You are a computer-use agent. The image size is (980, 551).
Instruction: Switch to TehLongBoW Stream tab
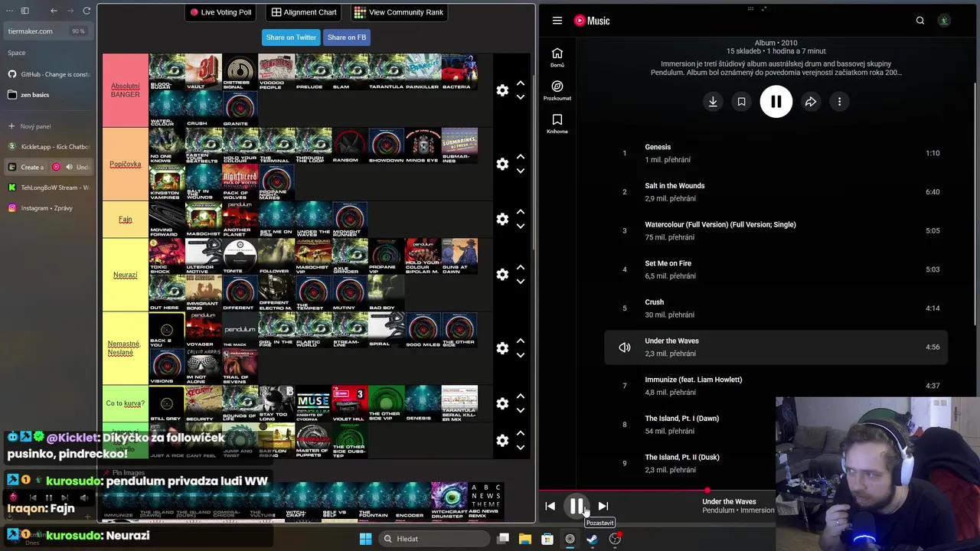(50, 187)
